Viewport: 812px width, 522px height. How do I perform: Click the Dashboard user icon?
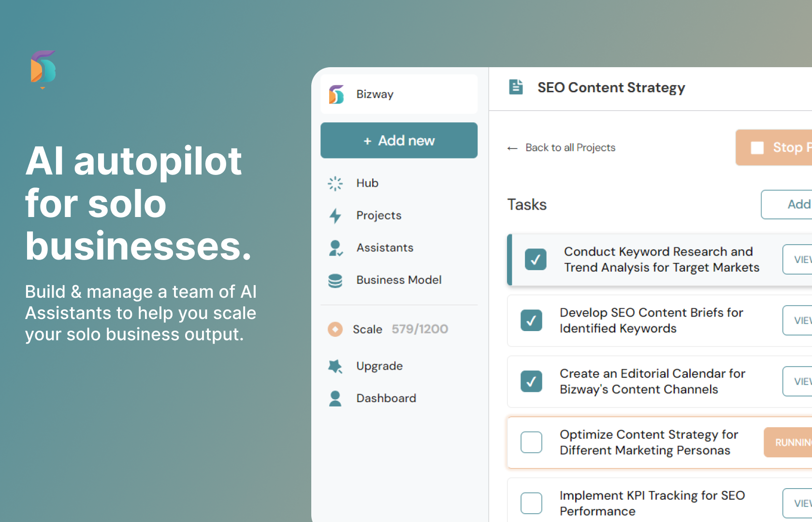click(335, 398)
